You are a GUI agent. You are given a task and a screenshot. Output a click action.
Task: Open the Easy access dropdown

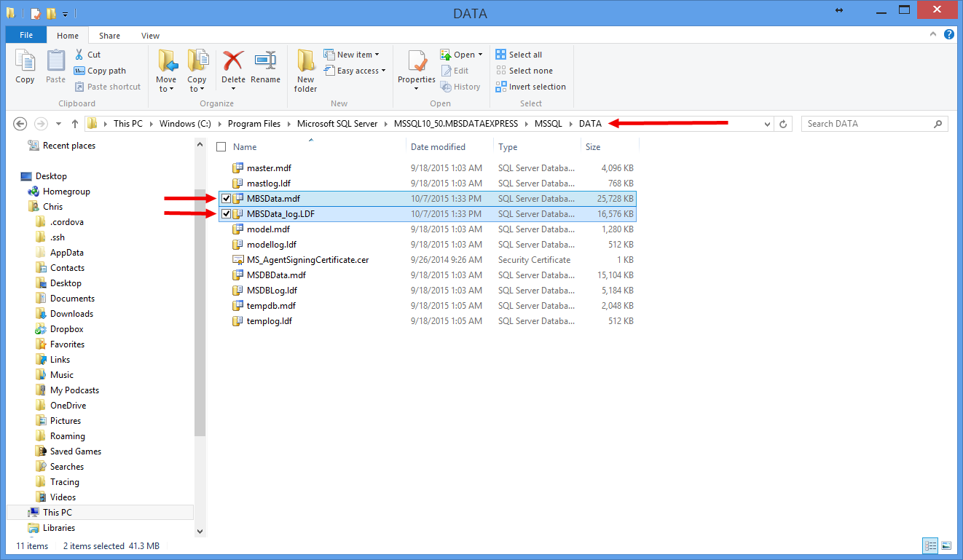click(354, 71)
